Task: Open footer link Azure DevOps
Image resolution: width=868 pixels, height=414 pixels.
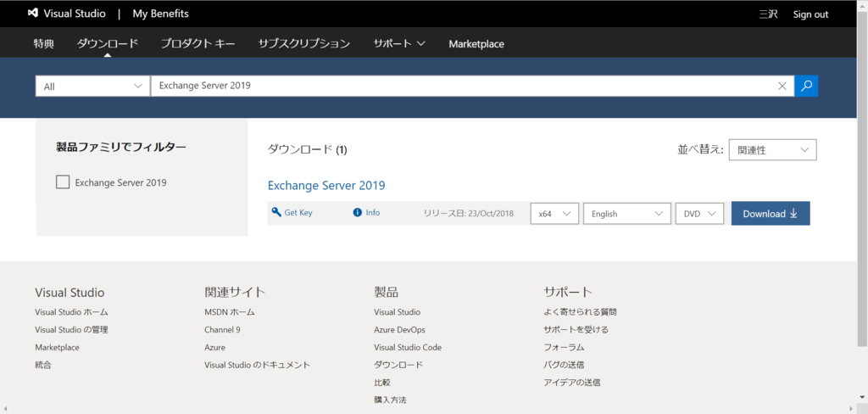Action: [x=400, y=330]
